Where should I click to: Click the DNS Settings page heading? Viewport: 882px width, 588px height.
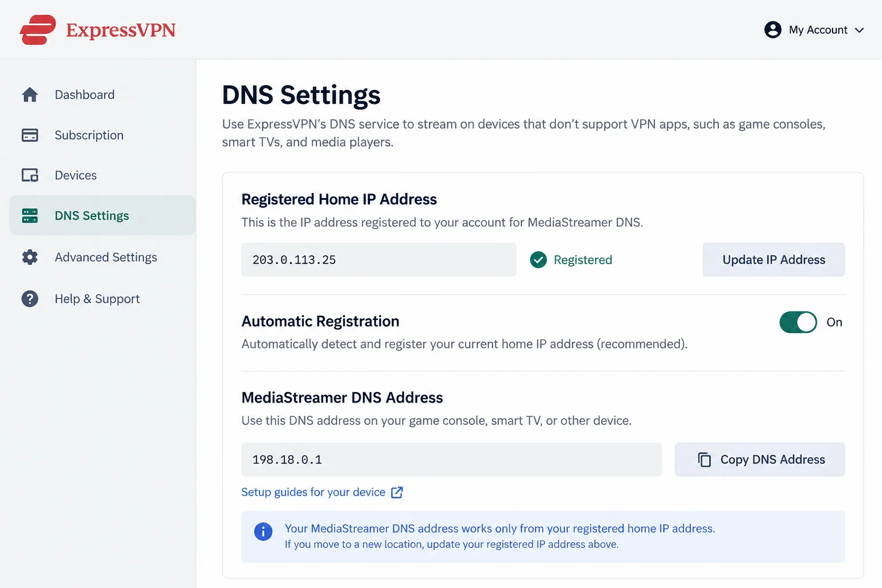301,95
